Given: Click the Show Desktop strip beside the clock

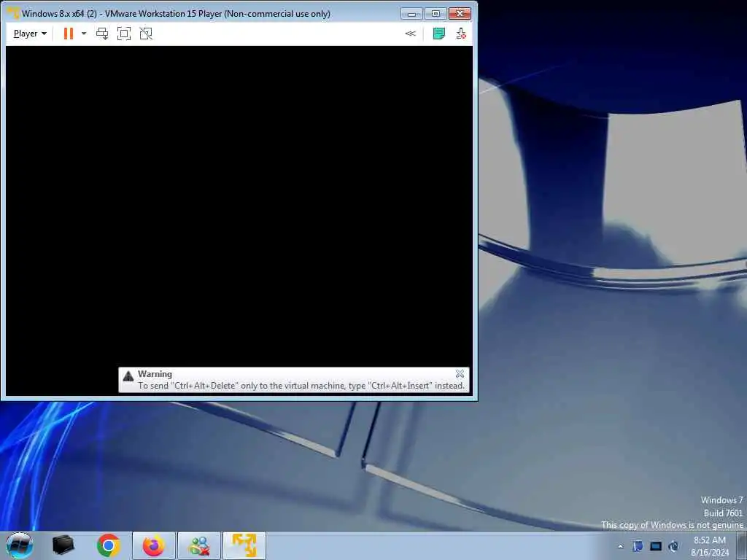Looking at the screenshot, I should [741, 546].
